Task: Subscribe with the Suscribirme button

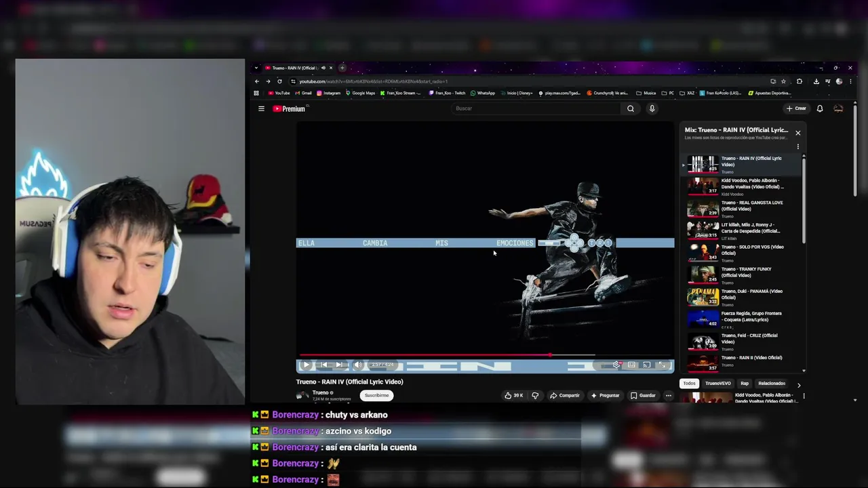Action: click(x=376, y=395)
